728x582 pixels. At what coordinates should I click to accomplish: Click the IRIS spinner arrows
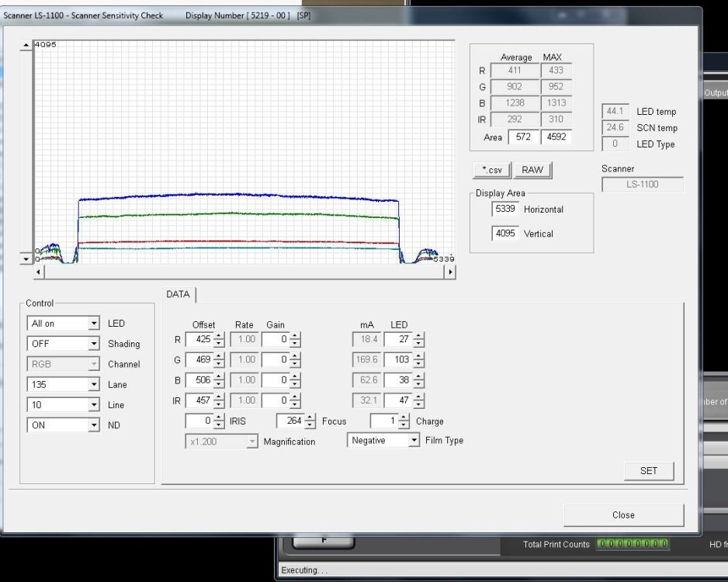point(219,421)
